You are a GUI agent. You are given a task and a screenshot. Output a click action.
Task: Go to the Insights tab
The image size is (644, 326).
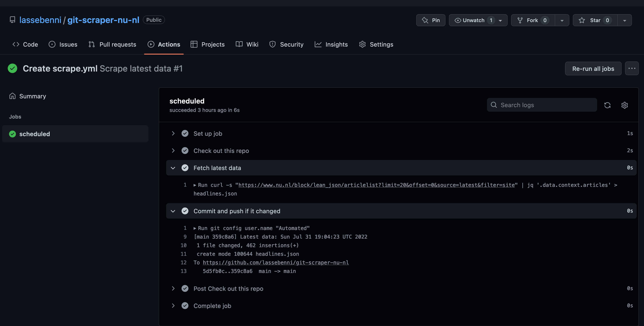[331, 44]
